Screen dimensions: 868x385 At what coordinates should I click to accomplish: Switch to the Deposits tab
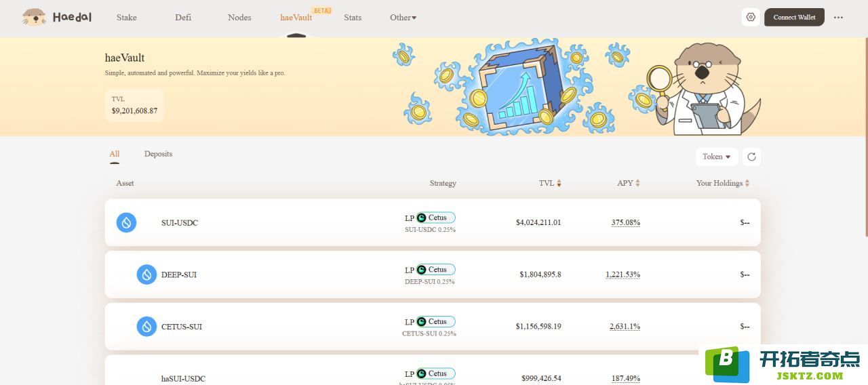click(x=158, y=154)
